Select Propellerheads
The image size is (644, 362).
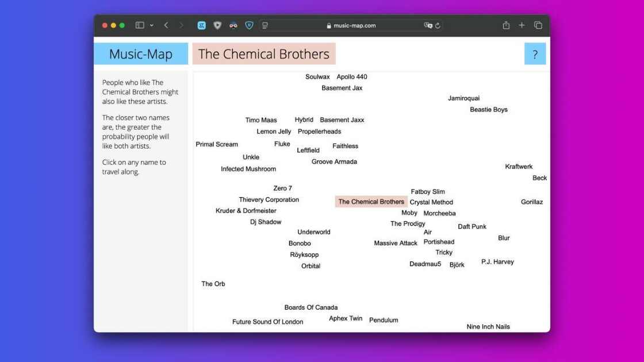[x=320, y=132]
